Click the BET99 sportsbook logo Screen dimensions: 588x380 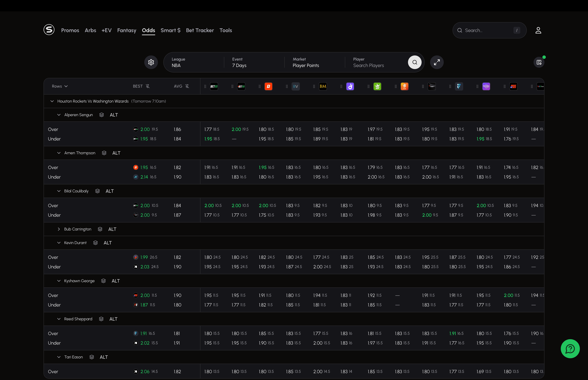[214, 86]
